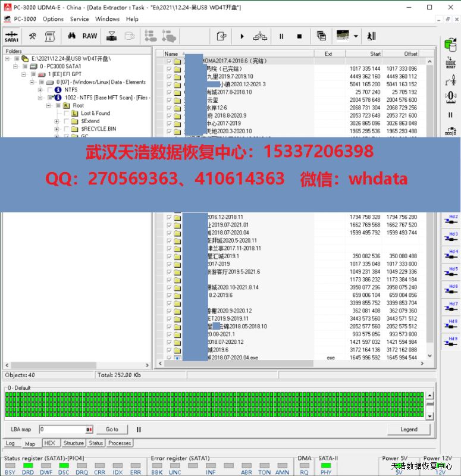The width and height of the screenshot is (461, 476).
Task: Switch to the HEX tab
Action: pos(50,443)
